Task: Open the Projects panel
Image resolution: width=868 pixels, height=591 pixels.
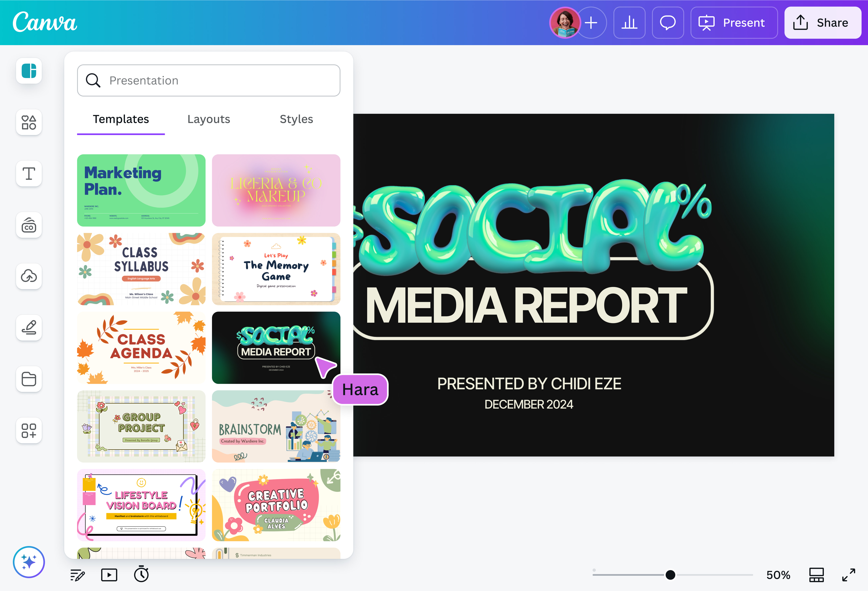Action: (x=29, y=379)
